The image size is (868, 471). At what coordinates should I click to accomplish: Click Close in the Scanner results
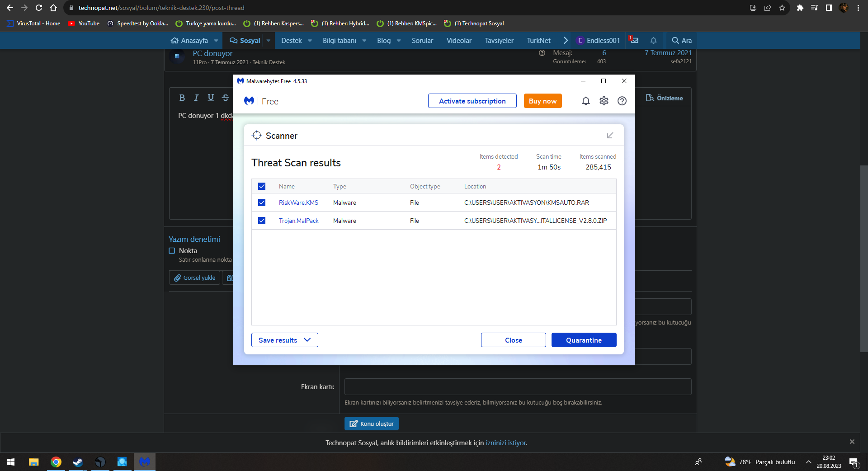[513, 340]
